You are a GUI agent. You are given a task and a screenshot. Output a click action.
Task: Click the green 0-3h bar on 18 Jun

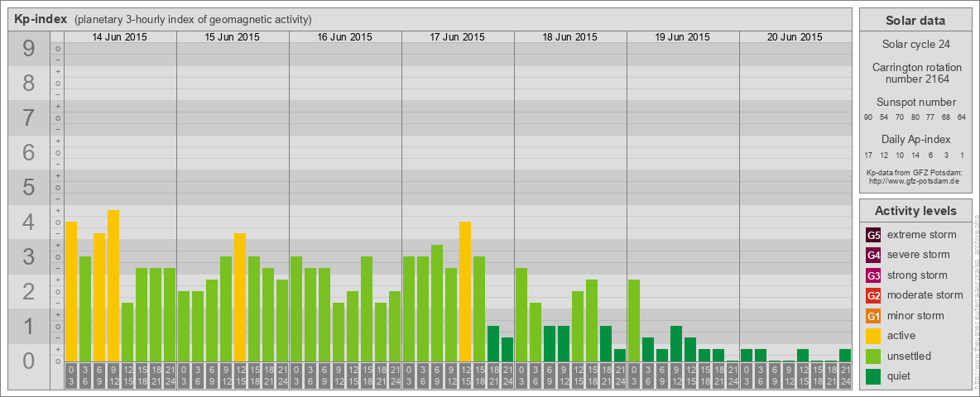[521, 314]
